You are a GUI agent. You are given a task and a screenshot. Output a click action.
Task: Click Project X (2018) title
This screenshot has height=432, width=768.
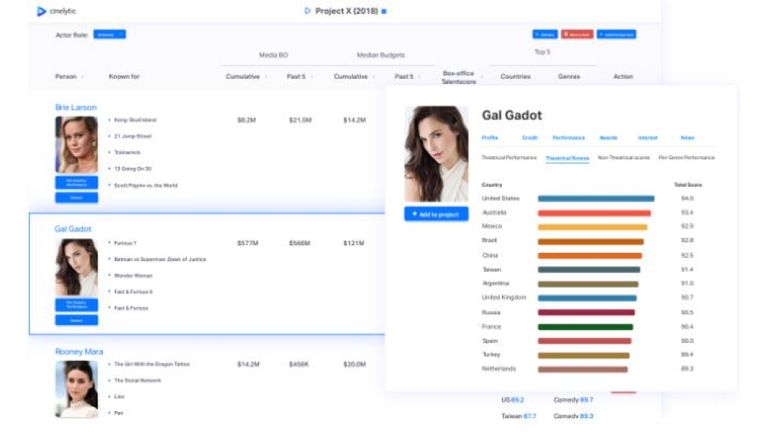[x=346, y=11]
